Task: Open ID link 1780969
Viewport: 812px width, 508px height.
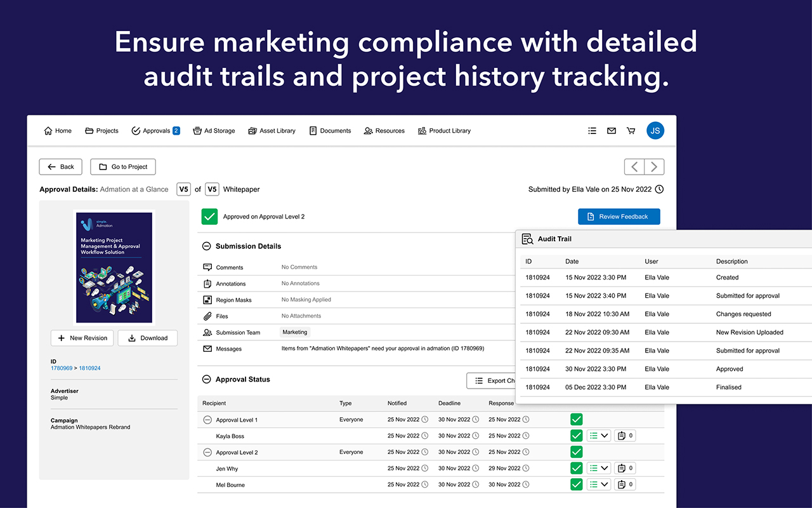Action: [62, 368]
